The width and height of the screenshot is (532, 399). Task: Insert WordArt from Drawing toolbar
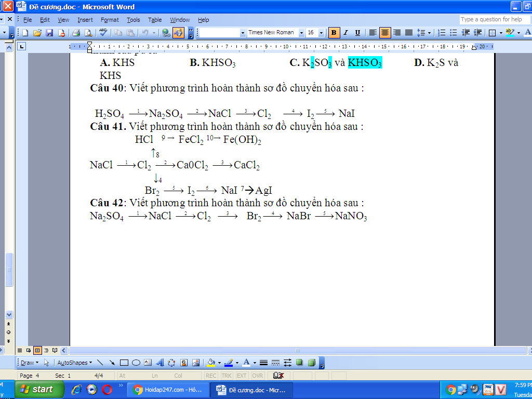(x=160, y=363)
